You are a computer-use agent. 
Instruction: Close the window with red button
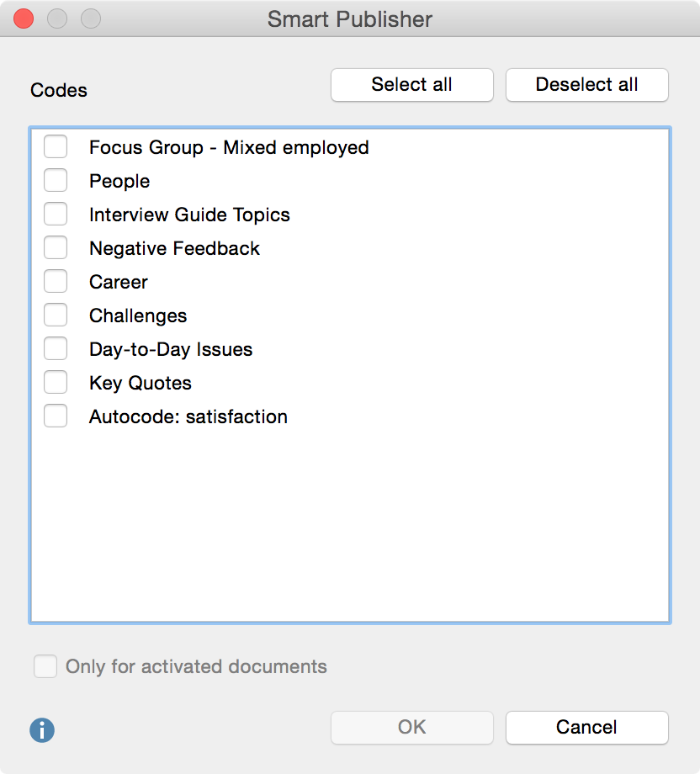point(24,19)
